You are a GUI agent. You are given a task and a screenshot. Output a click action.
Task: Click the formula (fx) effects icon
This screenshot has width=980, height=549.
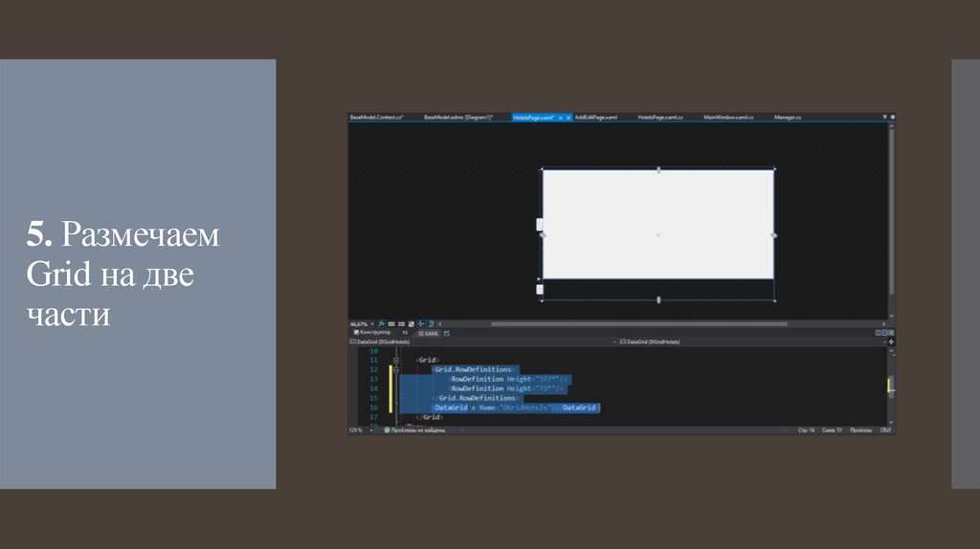coord(383,323)
